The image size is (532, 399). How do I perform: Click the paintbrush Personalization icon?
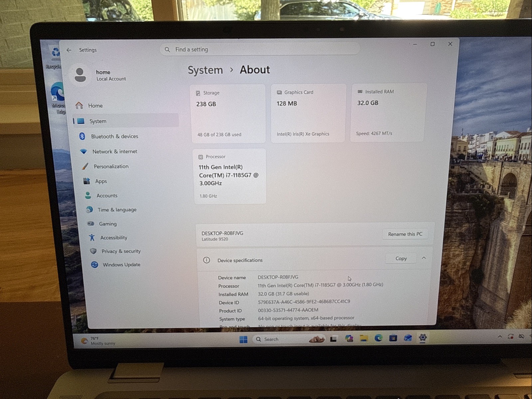point(85,166)
